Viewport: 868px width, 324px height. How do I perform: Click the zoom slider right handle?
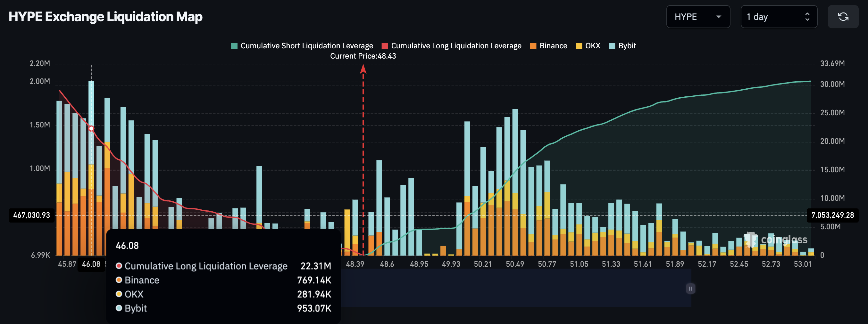click(690, 288)
